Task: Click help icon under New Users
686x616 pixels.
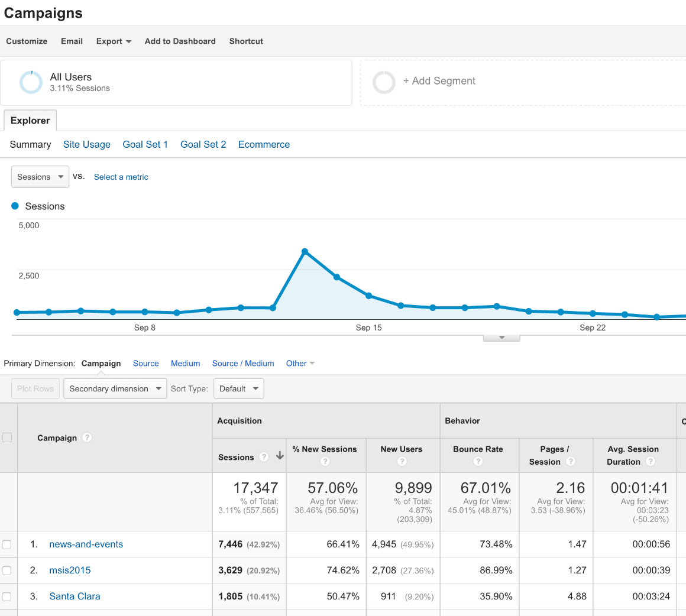Action: [402, 462]
